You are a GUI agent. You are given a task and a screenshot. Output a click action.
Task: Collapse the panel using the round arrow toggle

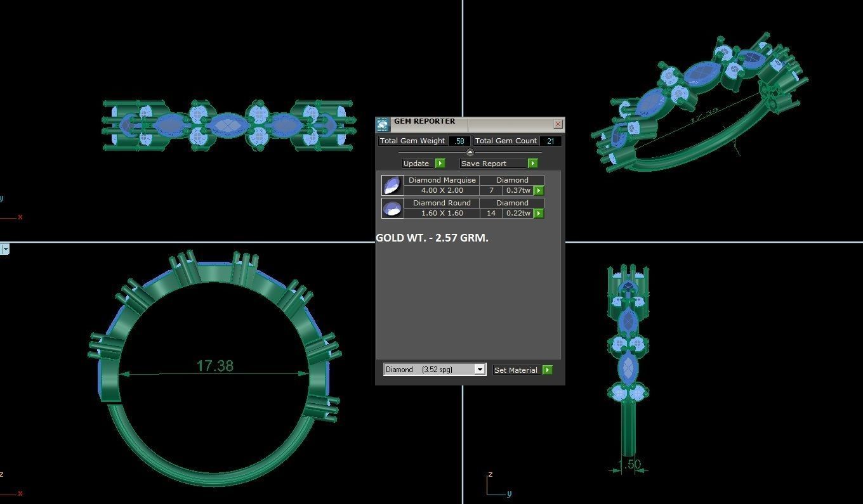470,152
